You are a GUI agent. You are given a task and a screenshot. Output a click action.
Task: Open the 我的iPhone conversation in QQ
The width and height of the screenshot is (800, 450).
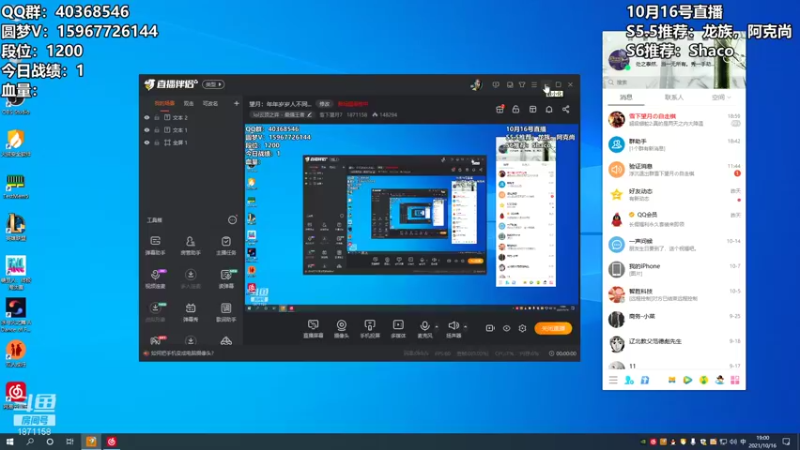coord(674,269)
